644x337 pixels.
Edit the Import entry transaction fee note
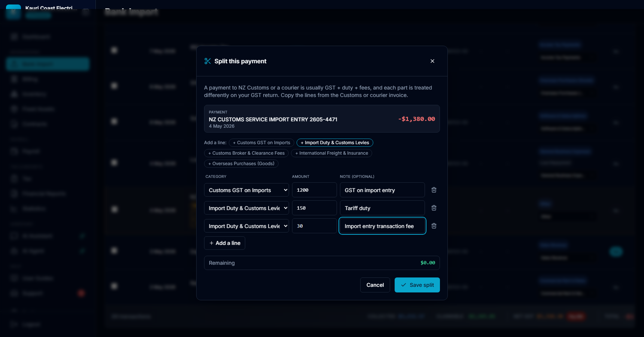click(x=382, y=226)
